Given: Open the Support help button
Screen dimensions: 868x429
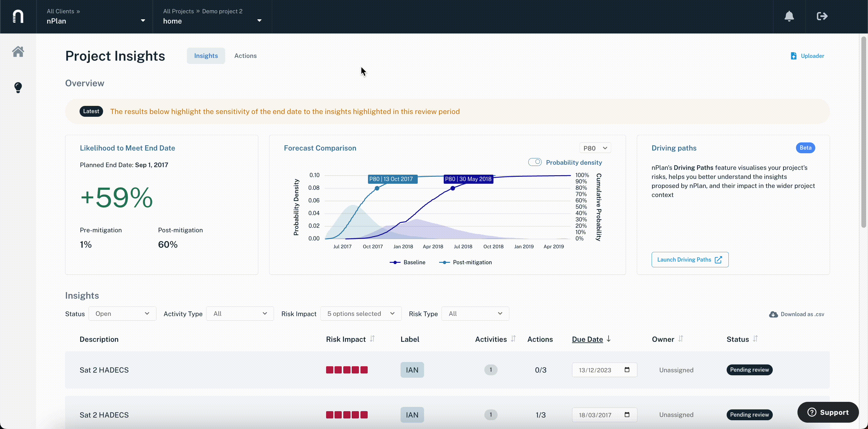Looking at the screenshot, I should pos(828,412).
